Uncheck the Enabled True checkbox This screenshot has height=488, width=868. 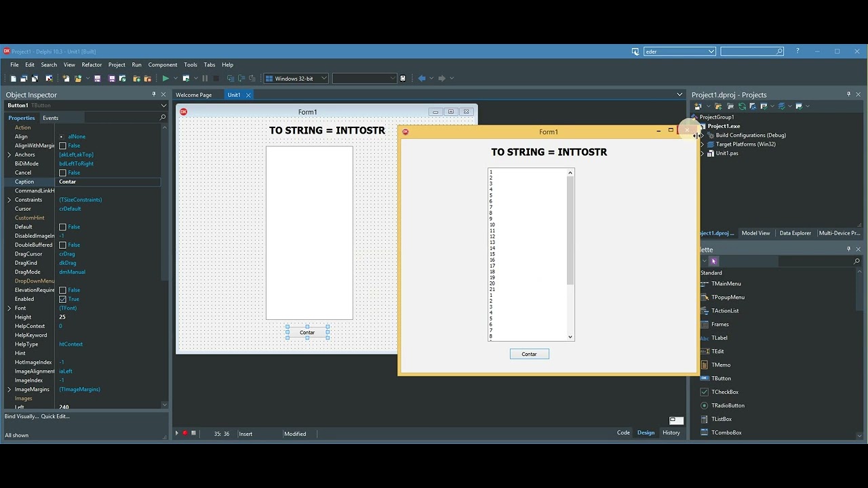pos(62,299)
